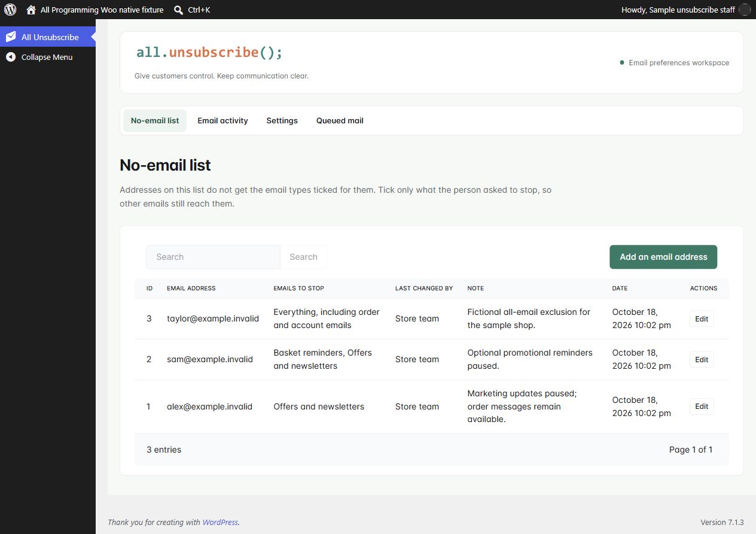This screenshot has height=534, width=756.
Task: Select alex@example.invalid email cell
Action: pyautogui.click(x=209, y=406)
